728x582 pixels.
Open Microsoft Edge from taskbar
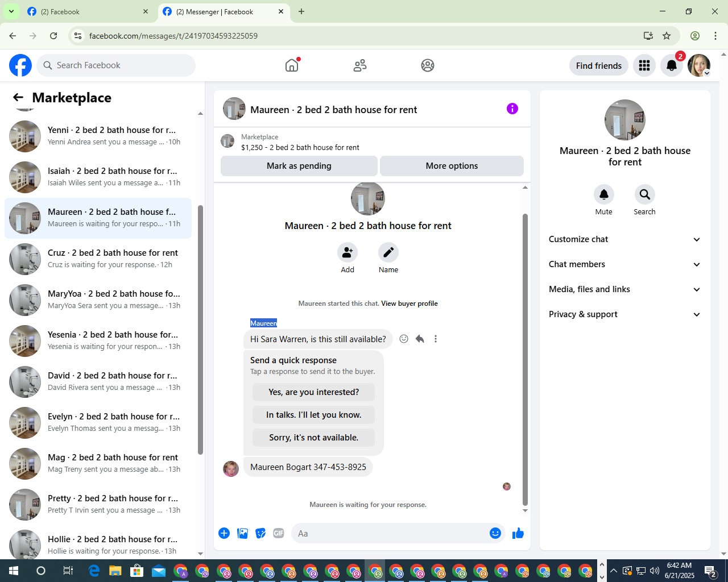[x=94, y=571]
